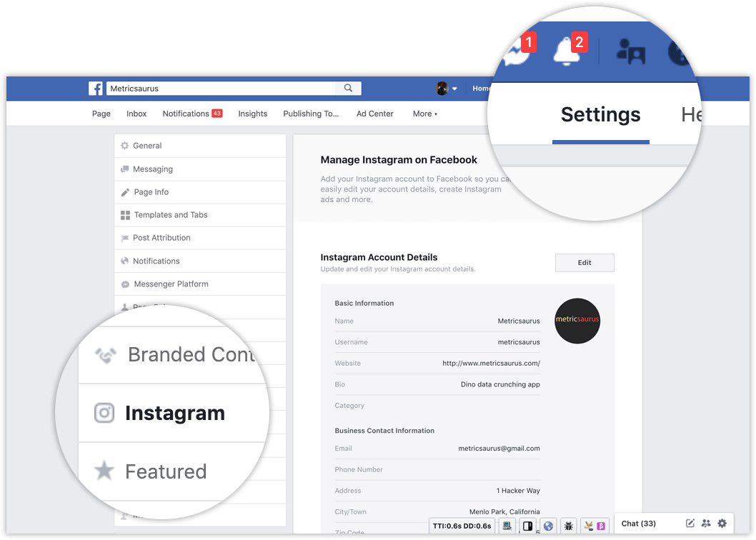
Task: Create group chat via people icon
Action: point(706,523)
